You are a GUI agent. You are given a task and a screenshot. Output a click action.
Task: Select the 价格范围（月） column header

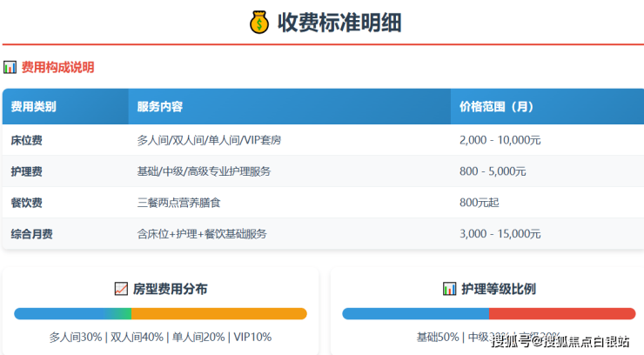pos(496,107)
